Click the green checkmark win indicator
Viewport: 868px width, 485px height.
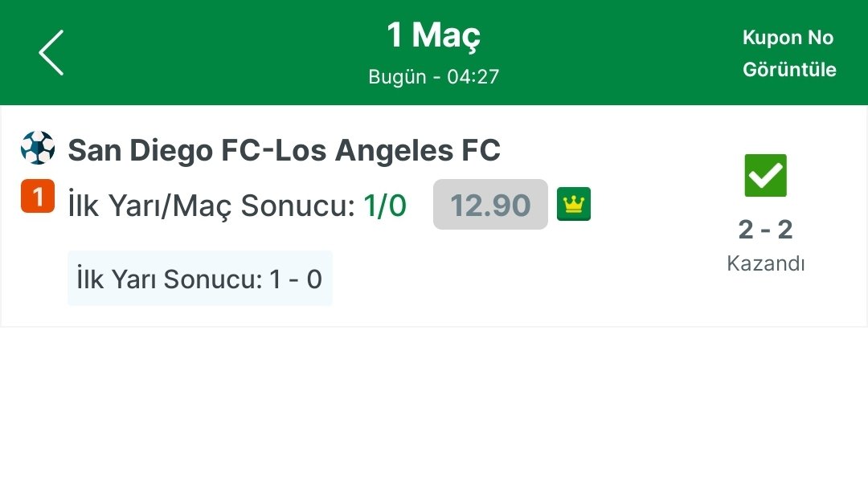pos(766,175)
